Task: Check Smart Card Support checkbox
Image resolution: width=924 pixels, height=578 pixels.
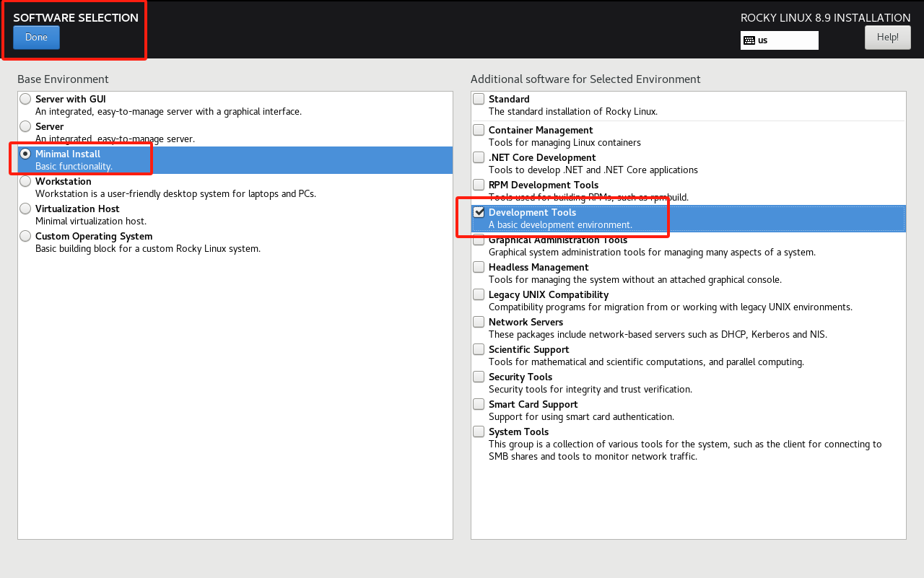Action: tap(479, 404)
